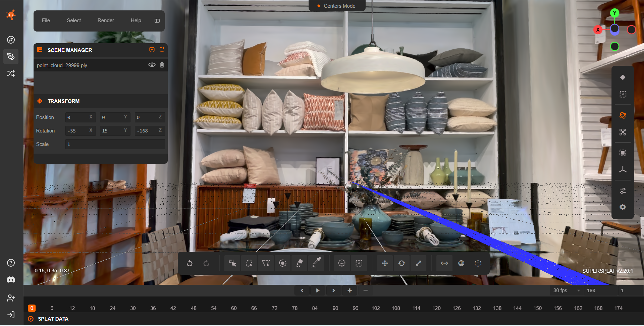Select the Measure tool
This screenshot has width=644, height=326.
(444, 263)
